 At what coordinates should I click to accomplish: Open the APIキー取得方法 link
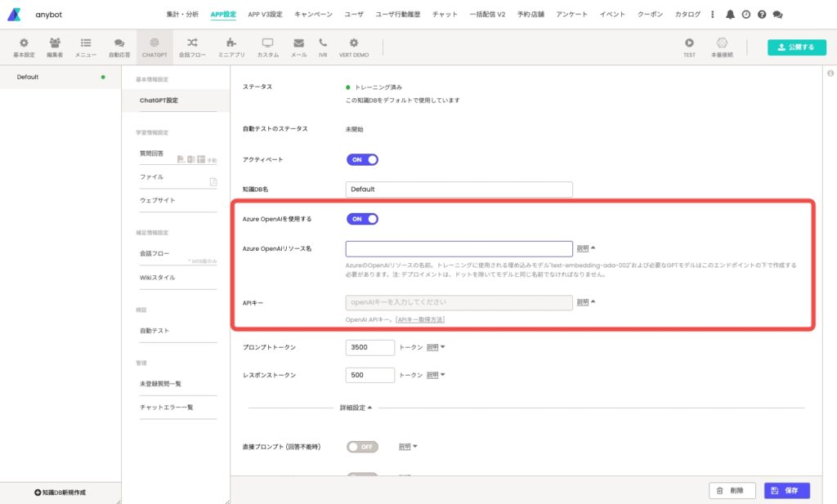420,319
